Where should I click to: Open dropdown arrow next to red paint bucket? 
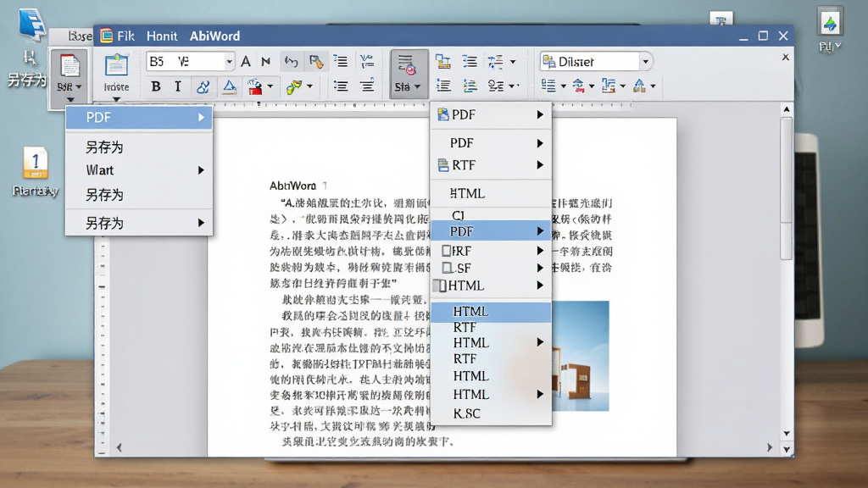[x=270, y=86]
